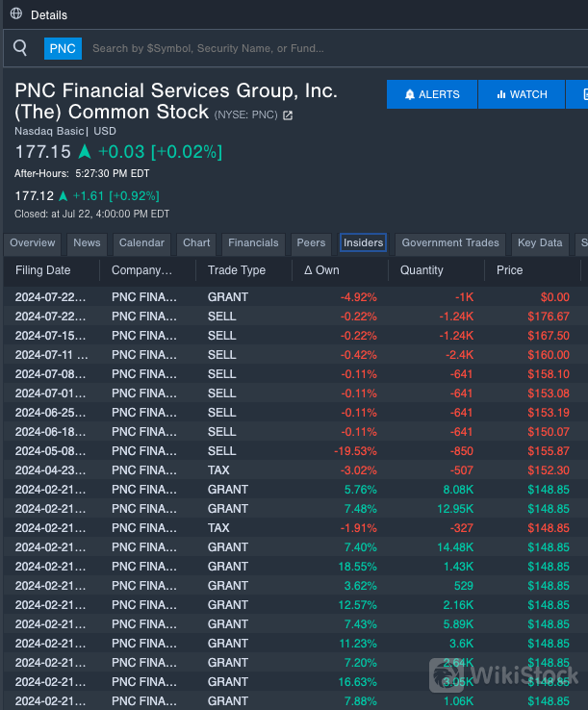Sort by the Quantity column header

[x=422, y=270]
